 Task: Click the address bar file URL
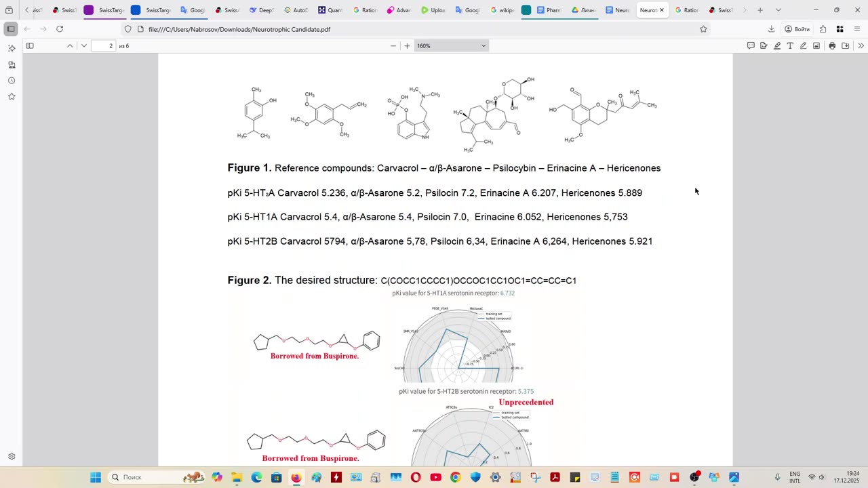[239, 29]
